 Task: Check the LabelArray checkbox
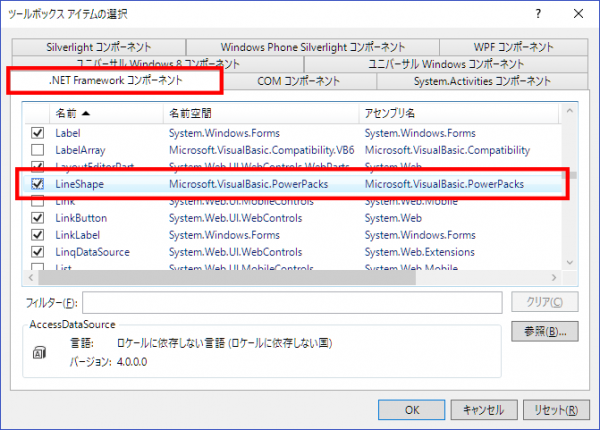[38, 150]
